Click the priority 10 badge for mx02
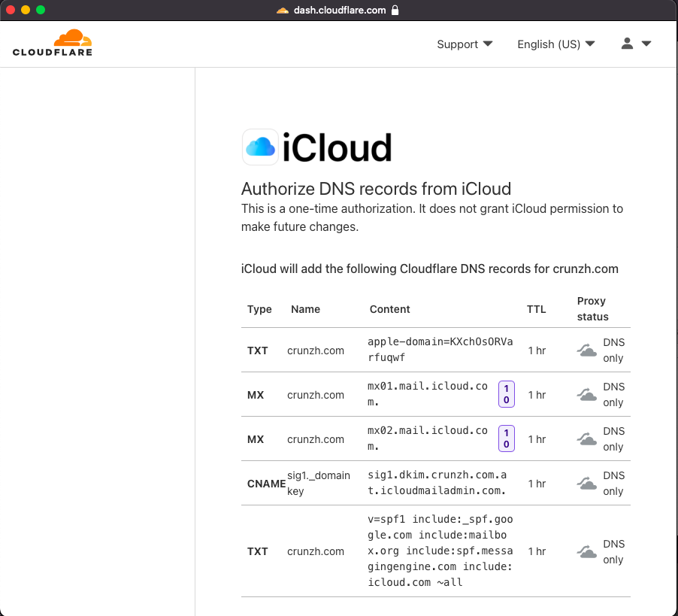The width and height of the screenshot is (678, 616). click(507, 438)
